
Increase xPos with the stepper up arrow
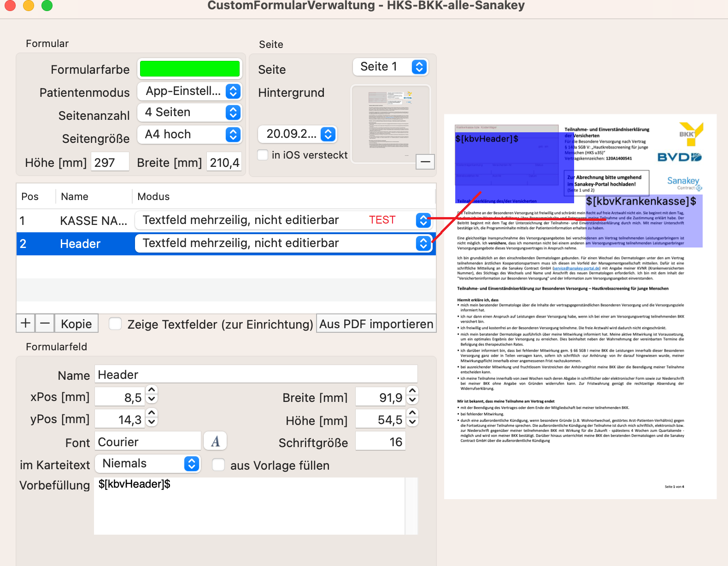coord(152,391)
